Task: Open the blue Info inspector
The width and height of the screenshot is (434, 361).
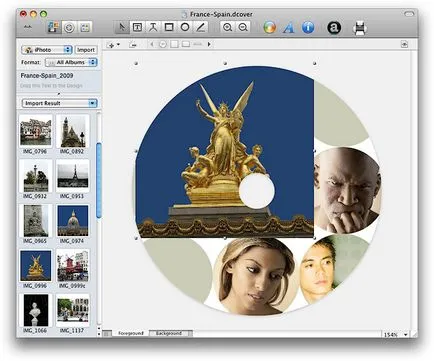Action: [308, 27]
